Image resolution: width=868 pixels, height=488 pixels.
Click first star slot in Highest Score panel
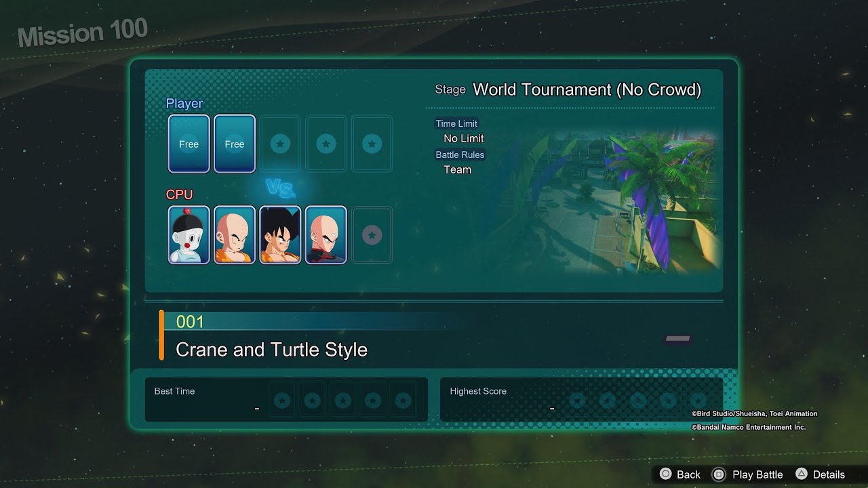pyautogui.click(x=578, y=400)
